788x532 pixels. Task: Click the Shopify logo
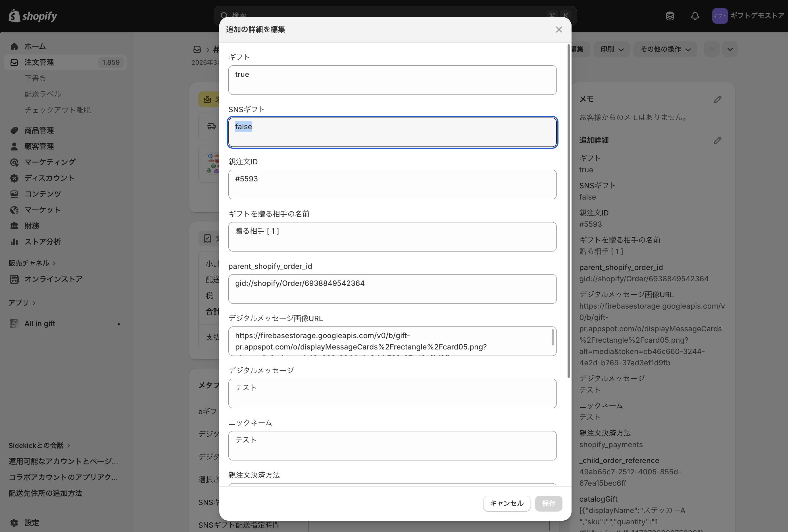tap(33, 16)
